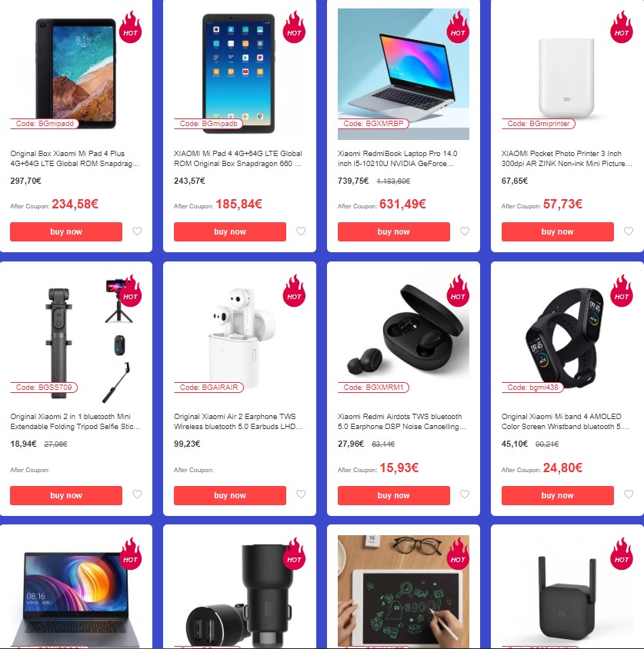The image size is (644, 649).
Task: Buy now the Mi Pad 4 Plus
Action: (x=66, y=231)
